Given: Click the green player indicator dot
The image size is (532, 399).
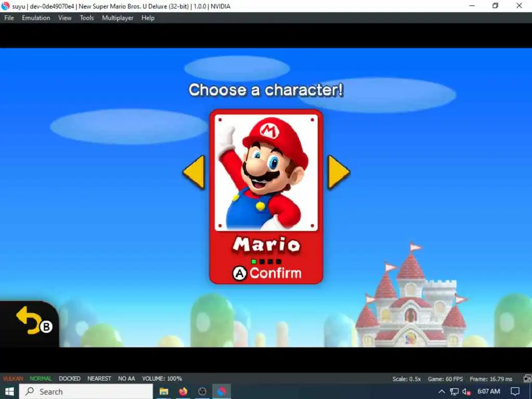Looking at the screenshot, I should click(254, 261).
